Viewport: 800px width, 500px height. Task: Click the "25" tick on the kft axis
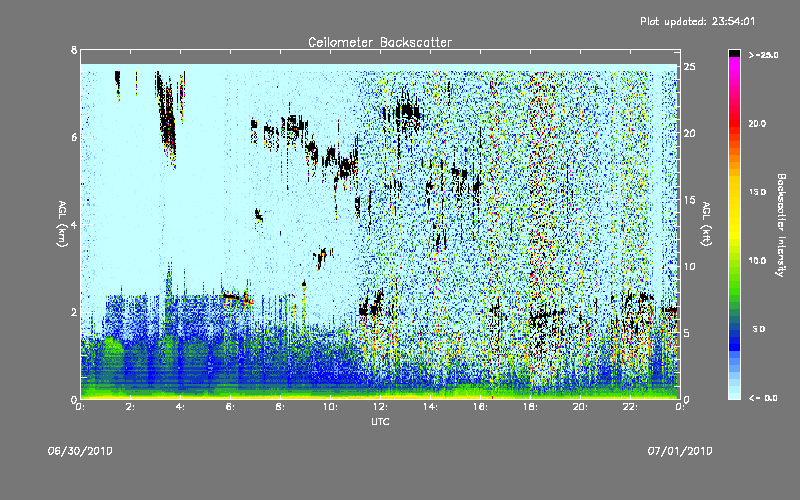[x=689, y=67]
